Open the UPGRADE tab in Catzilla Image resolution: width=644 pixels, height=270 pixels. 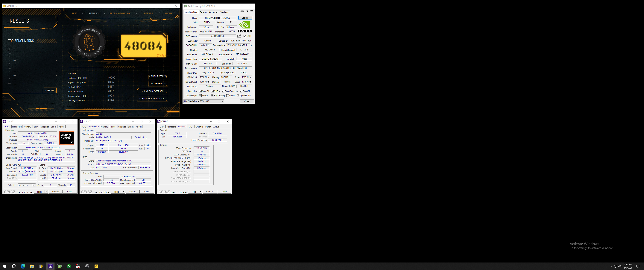point(148,13)
